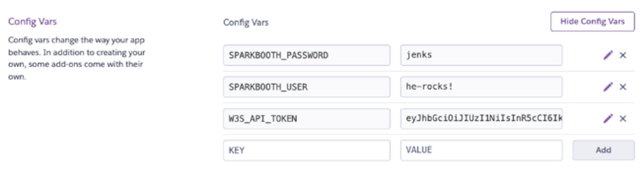This screenshot has height=182, width=644.
Task: Click the value field containing he-rocks!
Action: coord(481,87)
